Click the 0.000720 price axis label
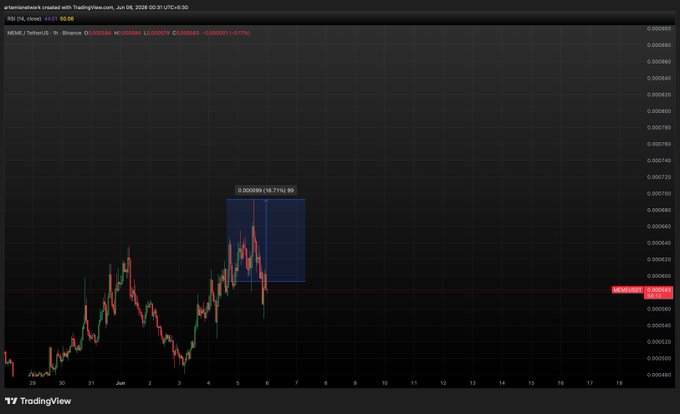The width and height of the screenshot is (680, 414). click(x=659, y=177)
